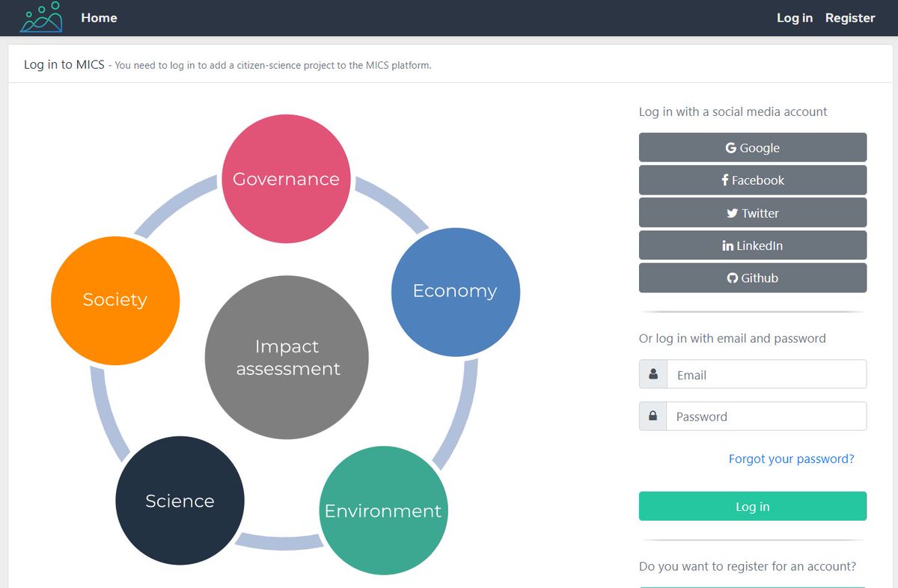Viewport: 898px width, 588px height.
Task: Open the Home menu item
Action: coord(99,18)
